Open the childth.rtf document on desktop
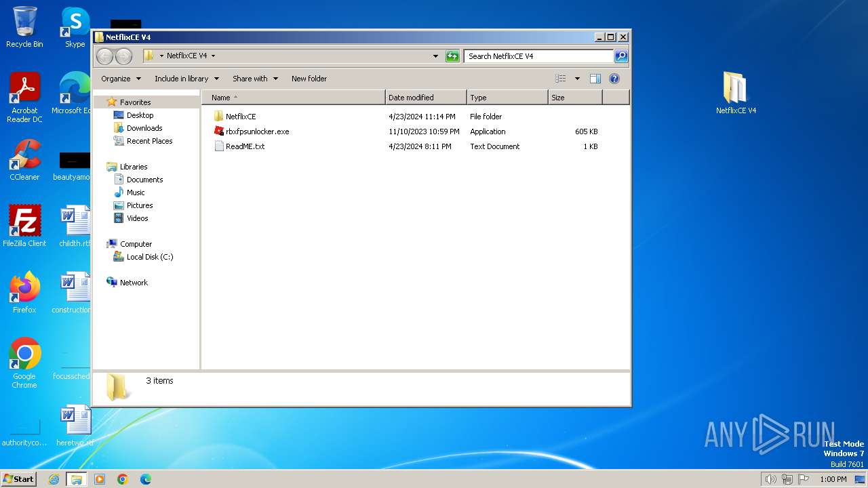The height and width of the screenshot is (488, 868). [x=75, y=226]
